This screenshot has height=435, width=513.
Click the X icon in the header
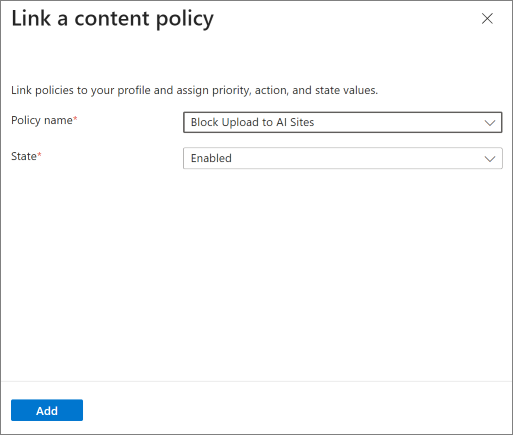pyautogui.click(x=487, y=19)
